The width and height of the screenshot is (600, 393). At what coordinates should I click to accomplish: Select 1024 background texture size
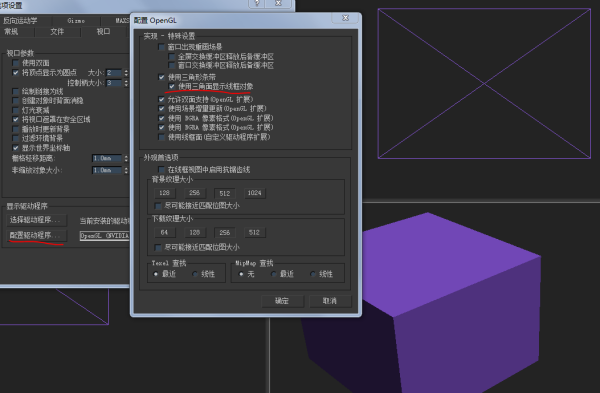[254, 193]
